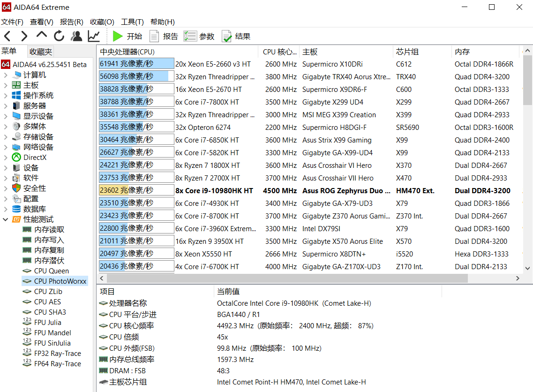This screenshot has width=533, height=392.
Task: Select CPU Queen benchmark in tree
Action: coord(51,271)
